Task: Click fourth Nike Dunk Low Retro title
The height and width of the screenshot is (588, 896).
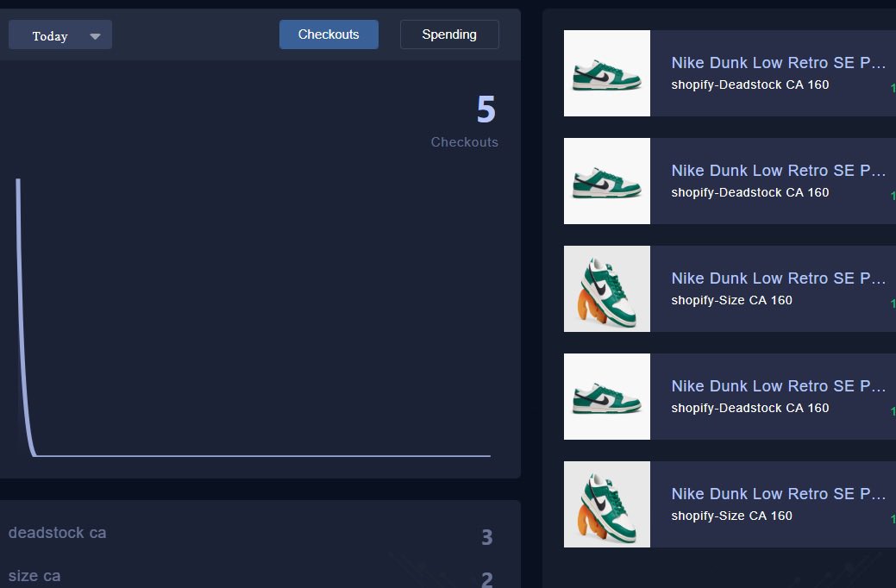Action: point(778,385)
